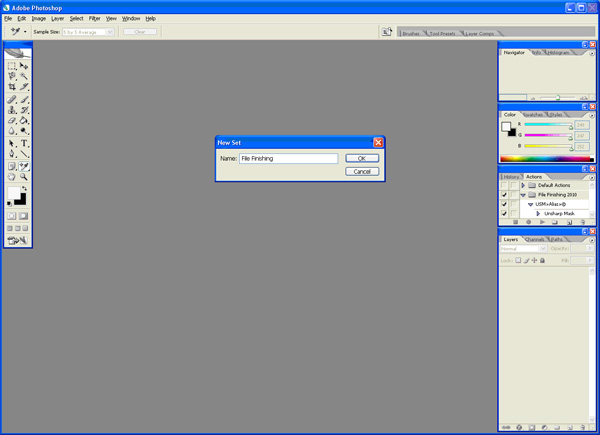The height and width of the screenshot is (435, 600).
Task: Select the Type tool in toolbox
Action: (x=24, y=143)
